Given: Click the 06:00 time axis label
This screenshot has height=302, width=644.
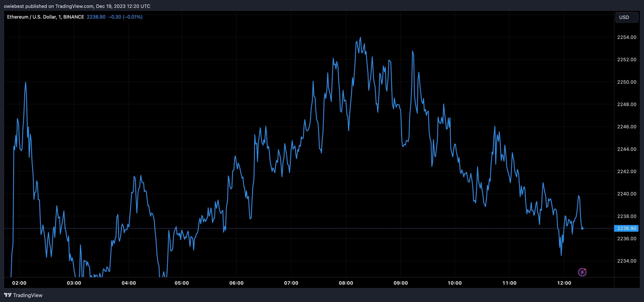Looking at the screenshot, I should coord(236,283).
